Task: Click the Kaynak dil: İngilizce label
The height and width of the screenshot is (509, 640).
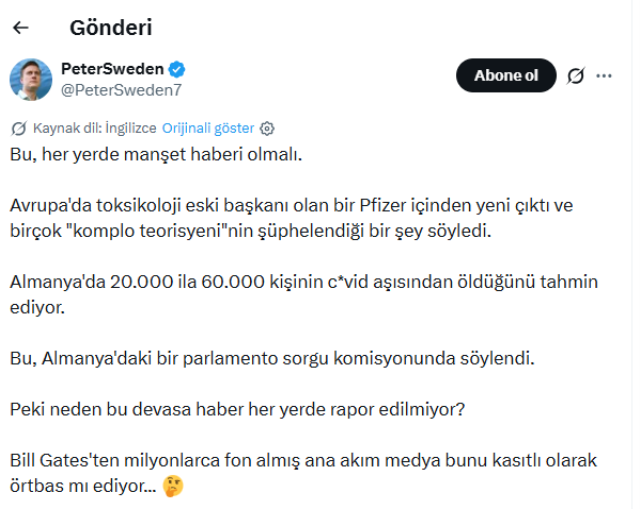Action: (95, 128)
